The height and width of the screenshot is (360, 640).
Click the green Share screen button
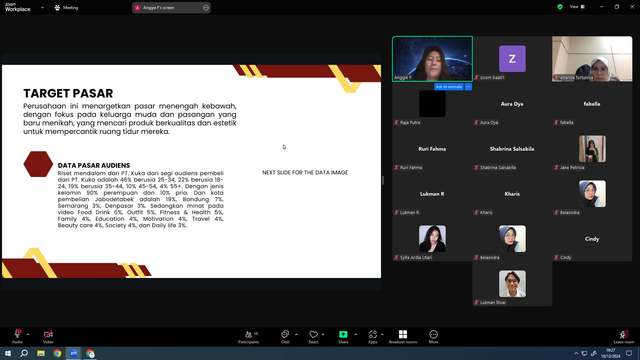click(x=343, y=337)
